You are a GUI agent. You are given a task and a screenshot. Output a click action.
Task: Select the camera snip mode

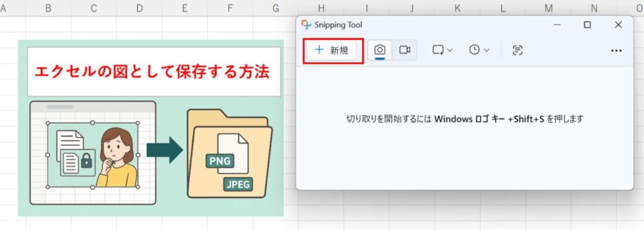[x=380, y=50]
